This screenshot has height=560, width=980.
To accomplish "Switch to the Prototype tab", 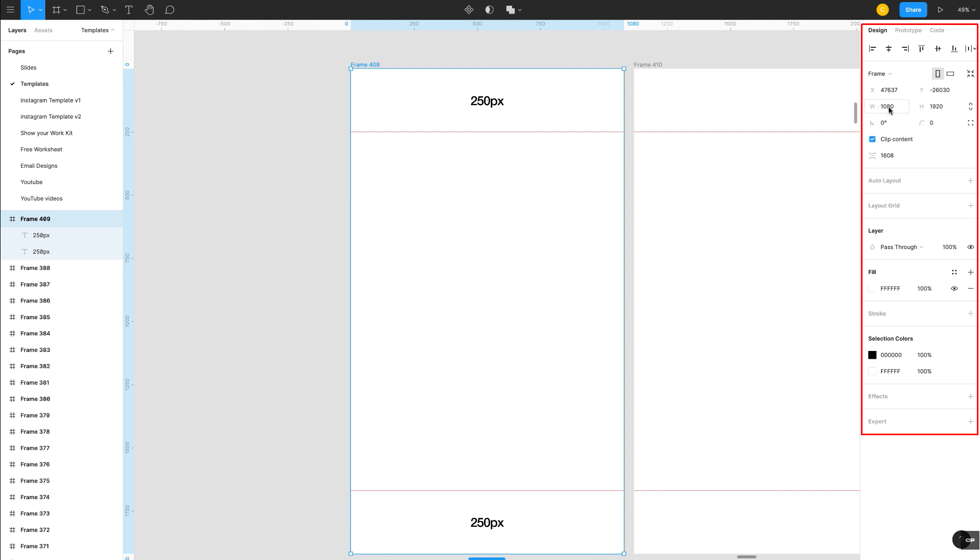I will pyautogui.click(x=908, y=30).
